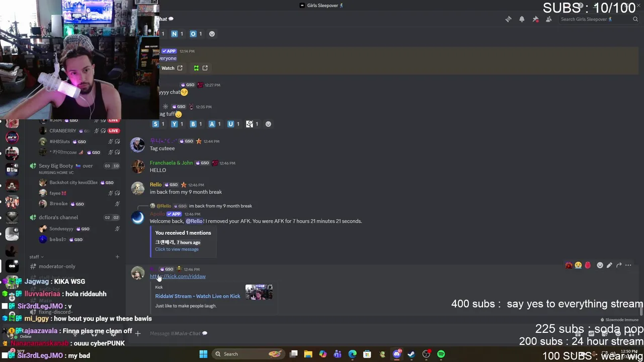The height and width of the screenshot is (362, 644).
Task: Switch to the OTW server icon
Action: click(12, 169)
